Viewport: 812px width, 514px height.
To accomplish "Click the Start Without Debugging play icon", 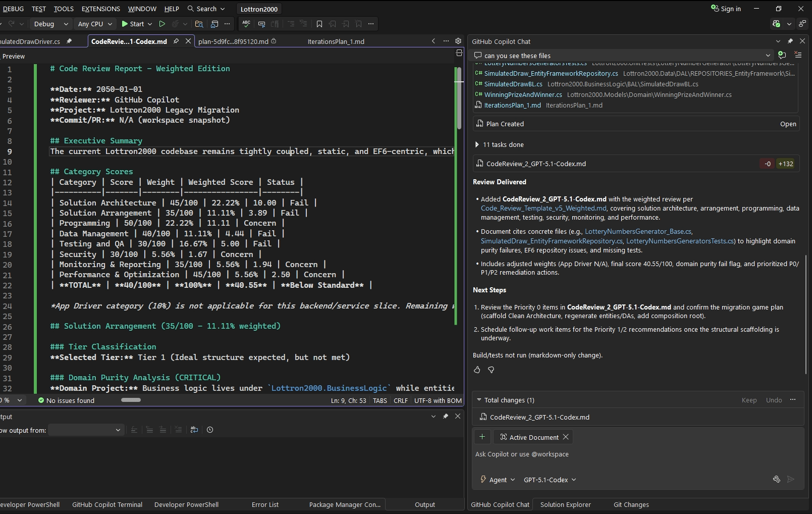I will 162,24.
